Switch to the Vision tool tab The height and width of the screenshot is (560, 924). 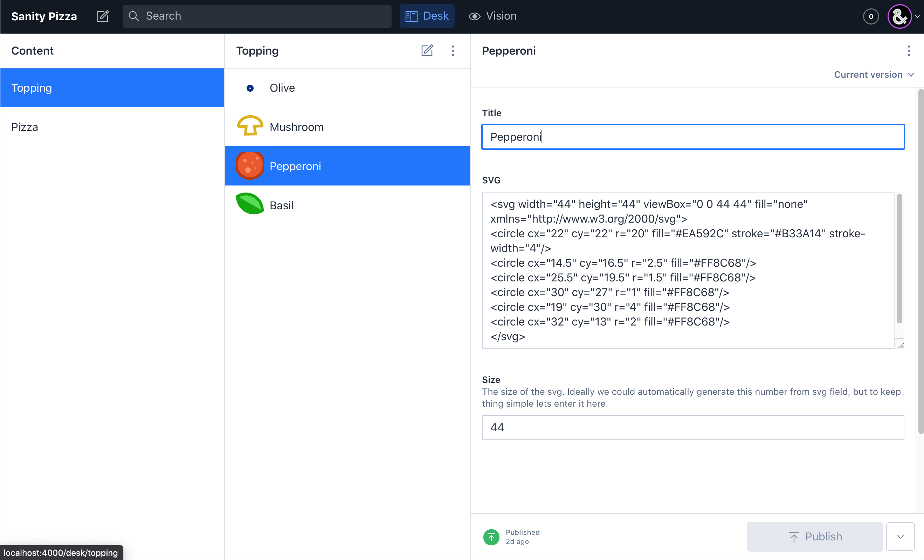pyautogui.click(x=492, y=16)
